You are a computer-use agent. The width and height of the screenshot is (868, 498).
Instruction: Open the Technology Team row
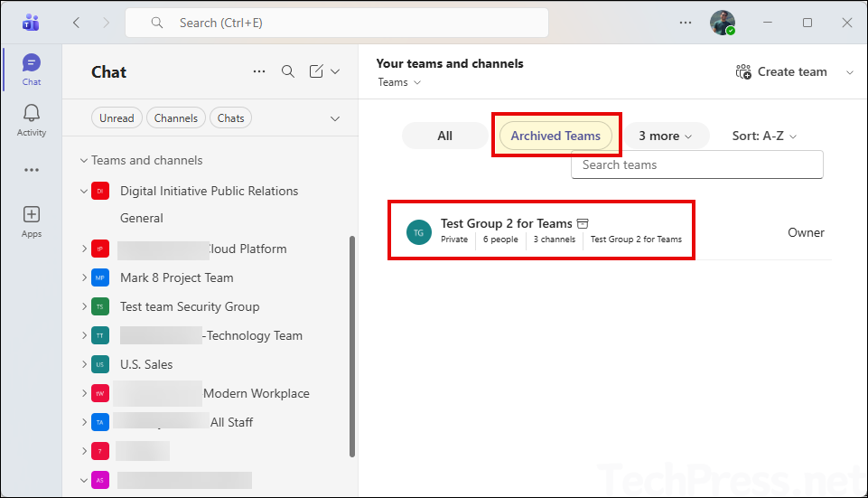(x=210, y=335)
